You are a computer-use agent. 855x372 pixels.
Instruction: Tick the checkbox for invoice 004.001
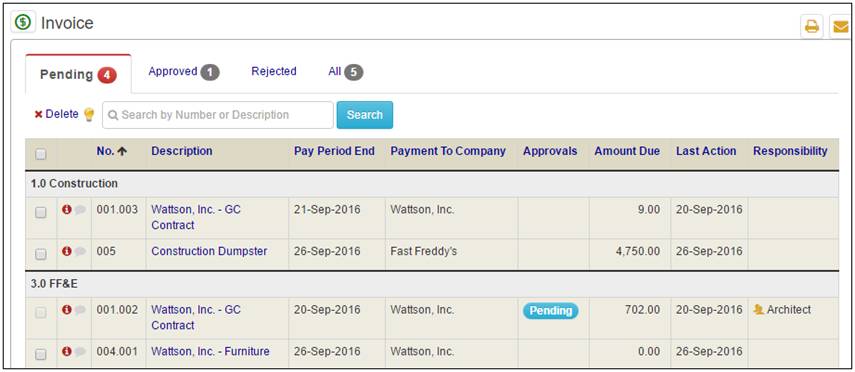[41, 355]
